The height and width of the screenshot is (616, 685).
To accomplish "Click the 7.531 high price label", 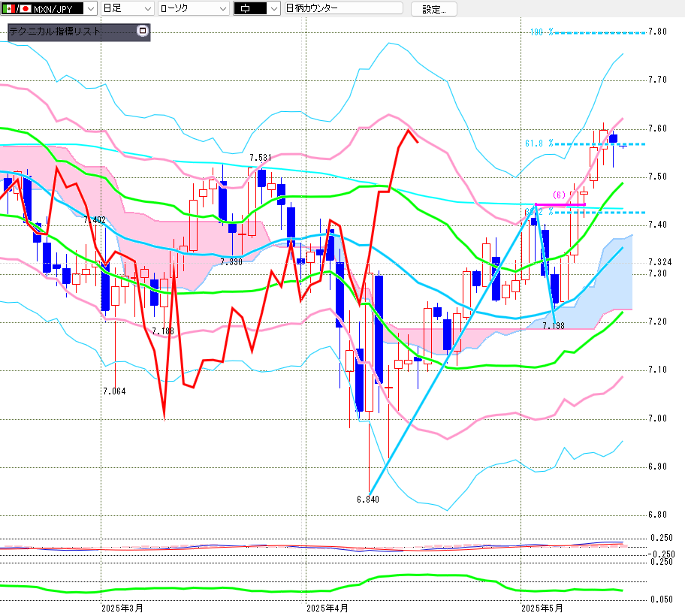I will (261, 158).
